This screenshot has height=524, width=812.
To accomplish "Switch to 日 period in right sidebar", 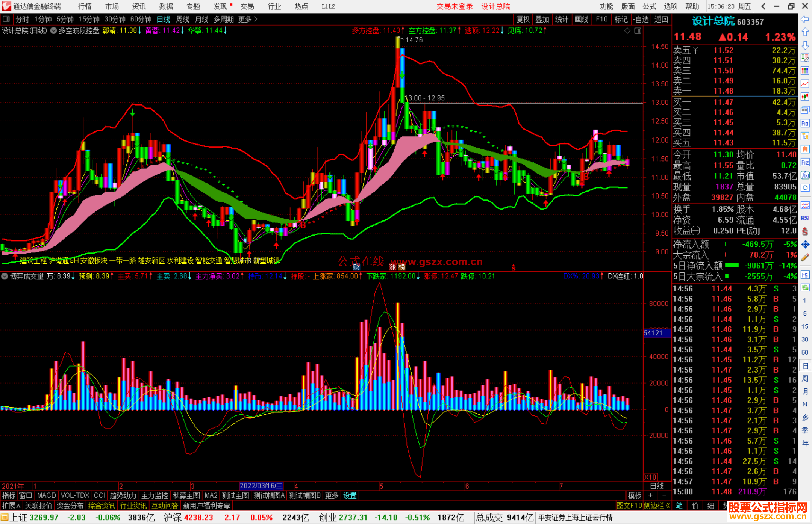I will click(x=805, y=365).
